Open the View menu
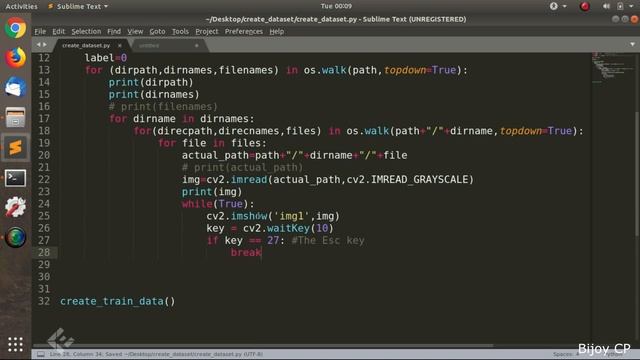The height and width of the screenshot is (360, 640). 135,31
